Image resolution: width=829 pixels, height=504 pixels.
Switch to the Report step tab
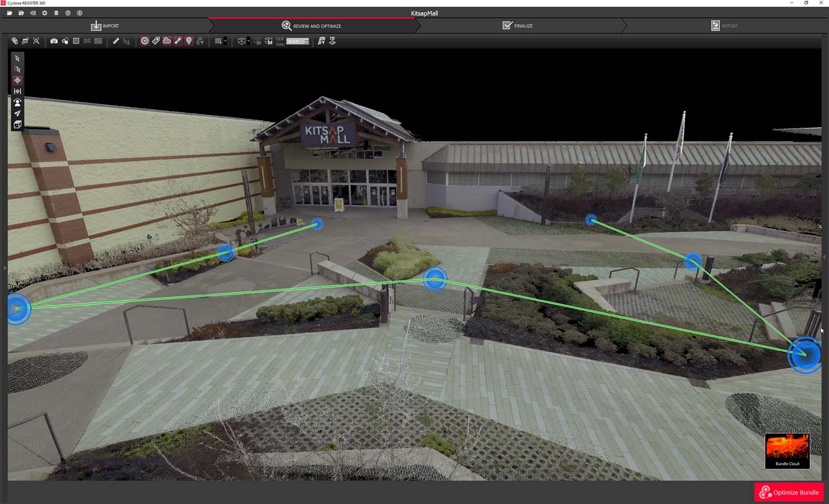724,26
